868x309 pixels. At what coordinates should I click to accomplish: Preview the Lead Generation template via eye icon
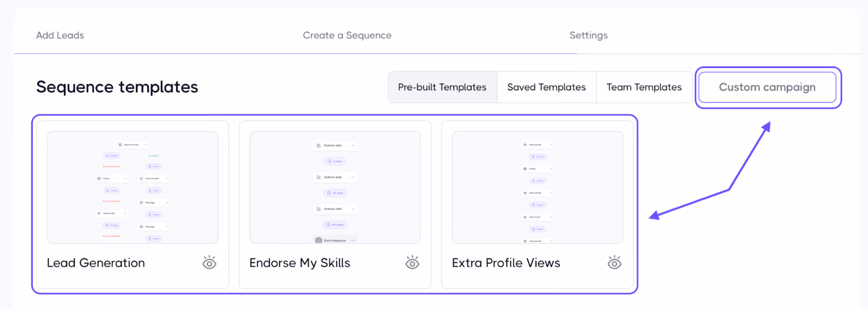coord(209,263)
